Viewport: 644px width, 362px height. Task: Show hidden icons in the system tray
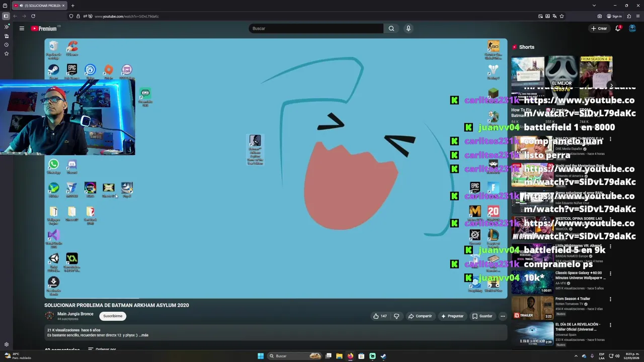click(x=576, y=356)
